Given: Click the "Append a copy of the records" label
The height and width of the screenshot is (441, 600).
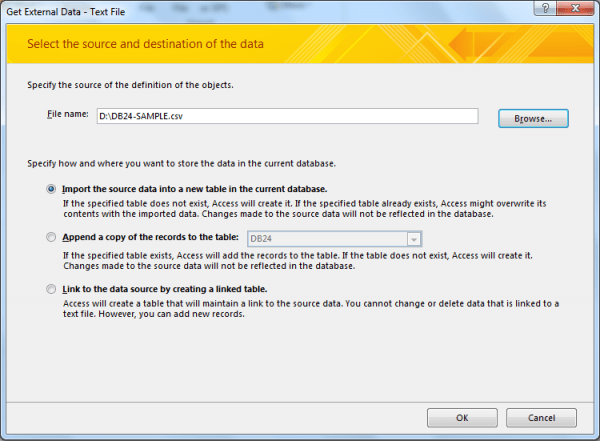Looking at the screenshot, I should pyautogui.click(x=150, y=238).
